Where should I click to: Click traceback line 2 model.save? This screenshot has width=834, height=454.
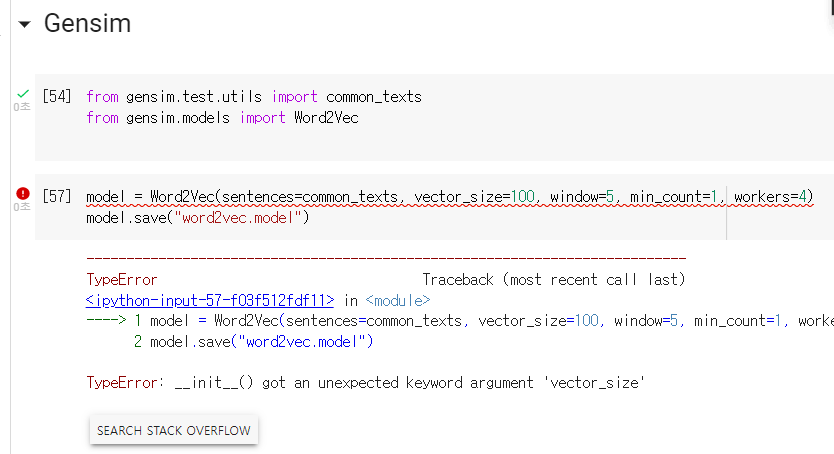coord(253,341)
